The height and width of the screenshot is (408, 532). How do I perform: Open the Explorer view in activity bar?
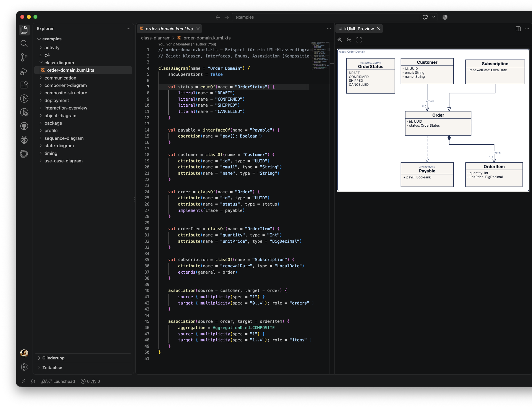click(x=24, y=30)
